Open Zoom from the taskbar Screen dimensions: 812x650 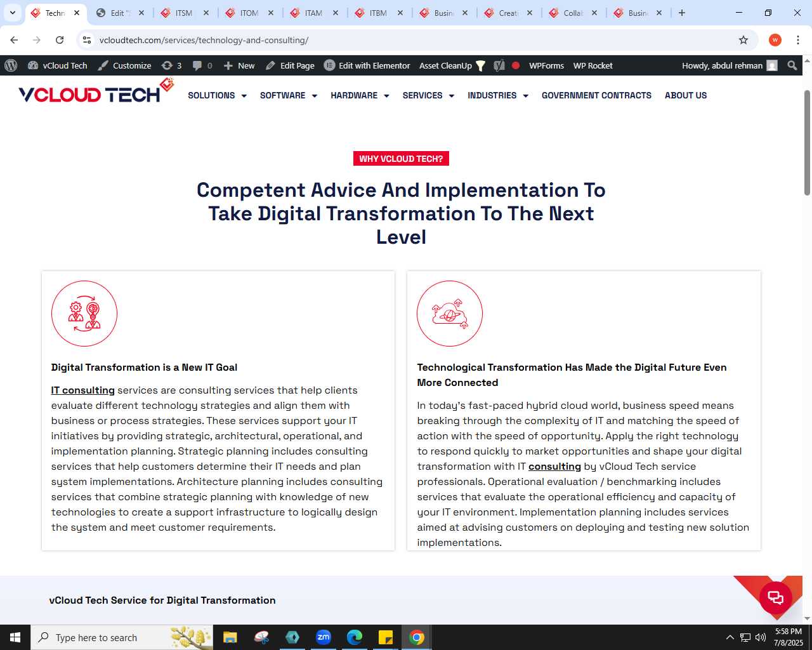click(x=324, y=637)
